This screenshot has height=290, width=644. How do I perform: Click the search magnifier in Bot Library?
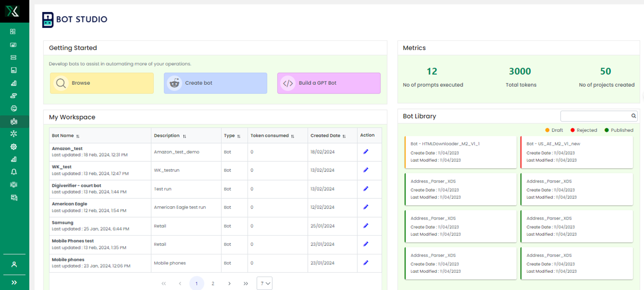pyautogui.click(x=633, y=116)
